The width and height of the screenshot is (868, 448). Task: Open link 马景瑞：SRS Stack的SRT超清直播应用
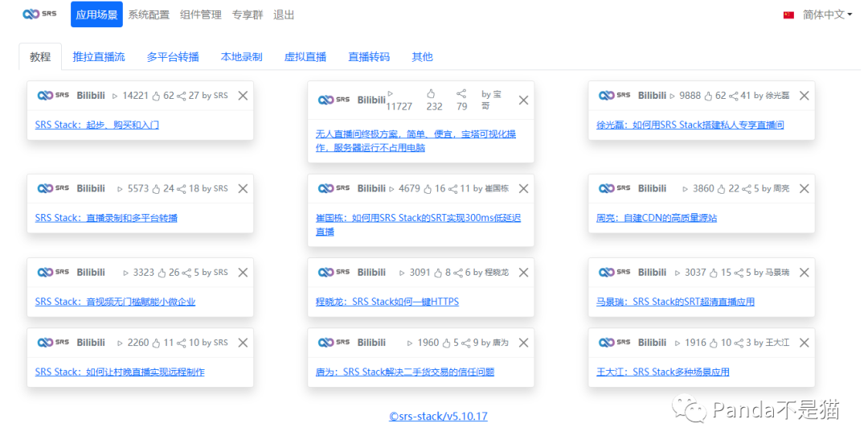click(675, 302)
